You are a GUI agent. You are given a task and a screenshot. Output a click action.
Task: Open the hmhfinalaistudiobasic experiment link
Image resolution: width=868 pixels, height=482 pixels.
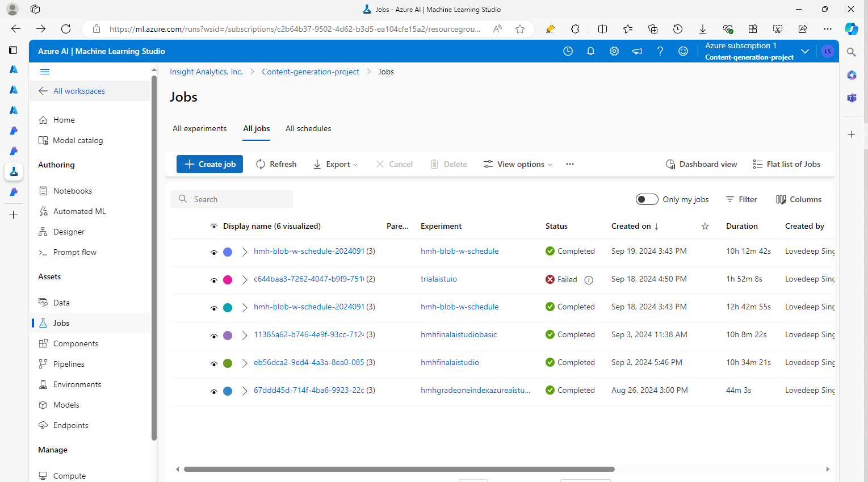pos(459,334)
